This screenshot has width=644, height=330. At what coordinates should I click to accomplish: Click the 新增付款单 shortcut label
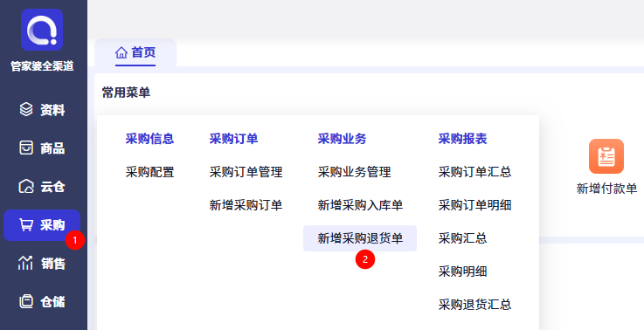coord(606,189)
